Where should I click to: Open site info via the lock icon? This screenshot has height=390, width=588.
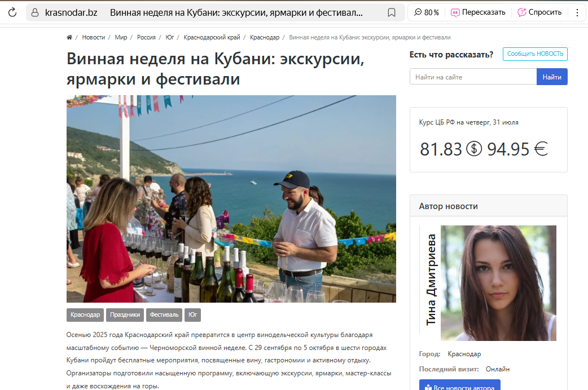34,11
